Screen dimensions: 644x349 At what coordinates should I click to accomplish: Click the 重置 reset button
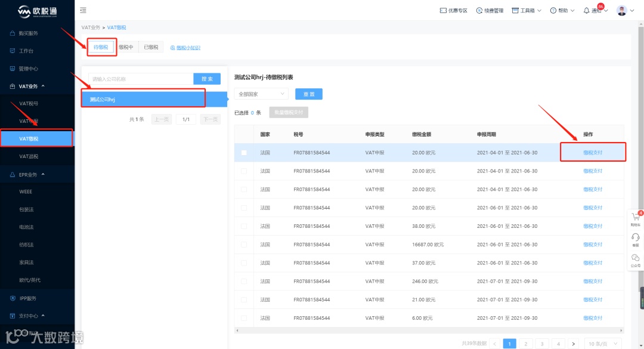point(309,94)
